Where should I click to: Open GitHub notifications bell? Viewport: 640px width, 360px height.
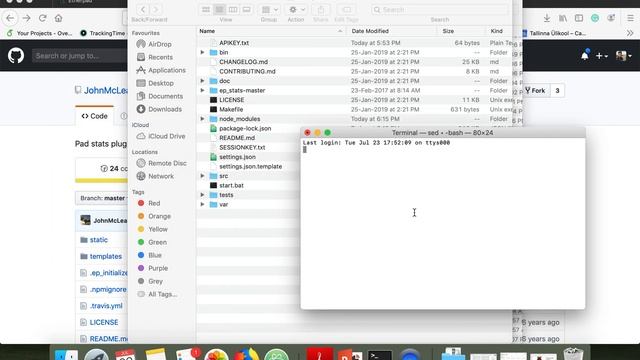point(585,56)
